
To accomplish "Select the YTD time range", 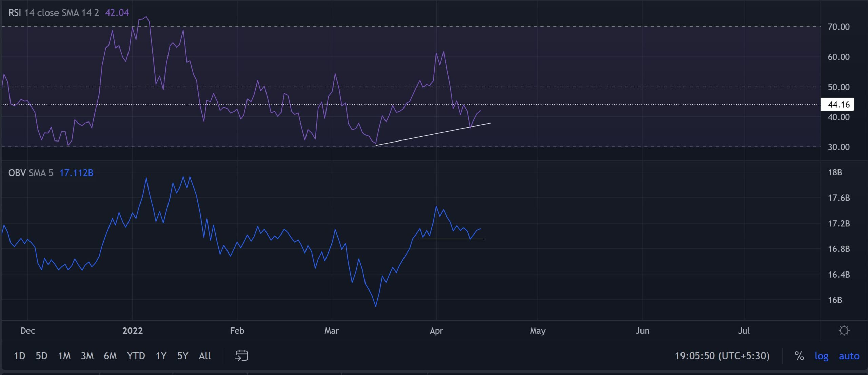I will [136, 356].
